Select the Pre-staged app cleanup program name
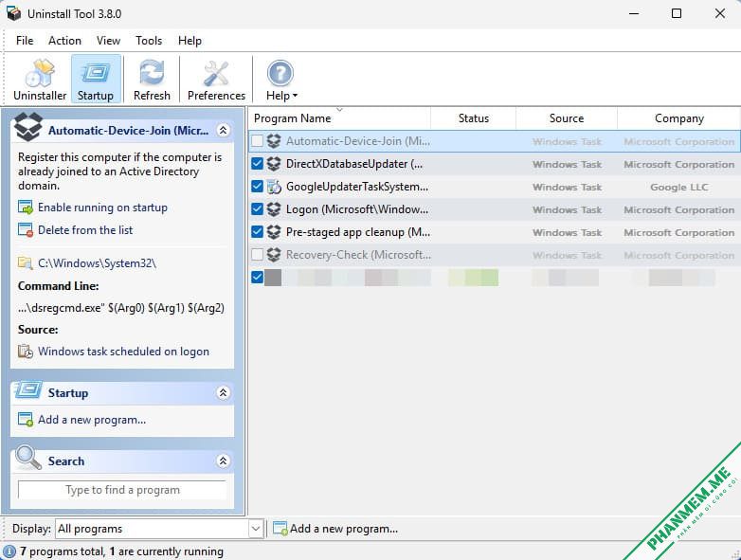741x560 pixels. [358, 232]
